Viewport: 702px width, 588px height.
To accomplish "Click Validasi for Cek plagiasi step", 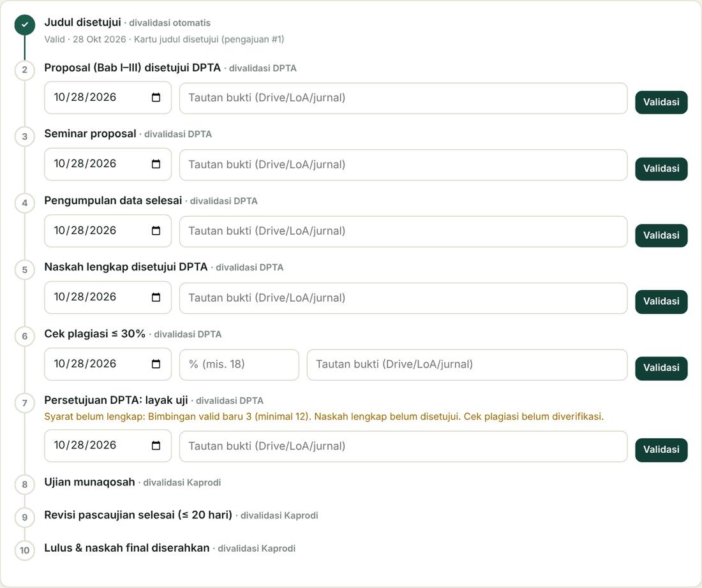I will pyautogui.click(x=661, y=368).
